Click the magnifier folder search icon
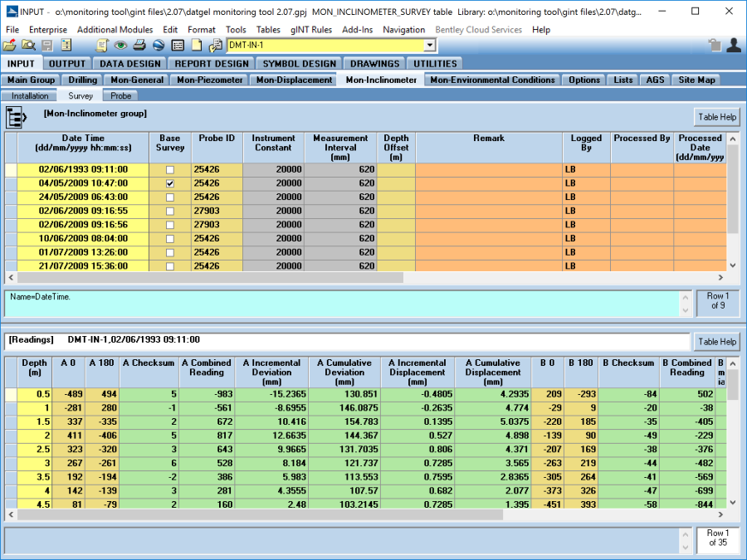Viewport: 747px width, 560px height. click(x=27, y=46)
